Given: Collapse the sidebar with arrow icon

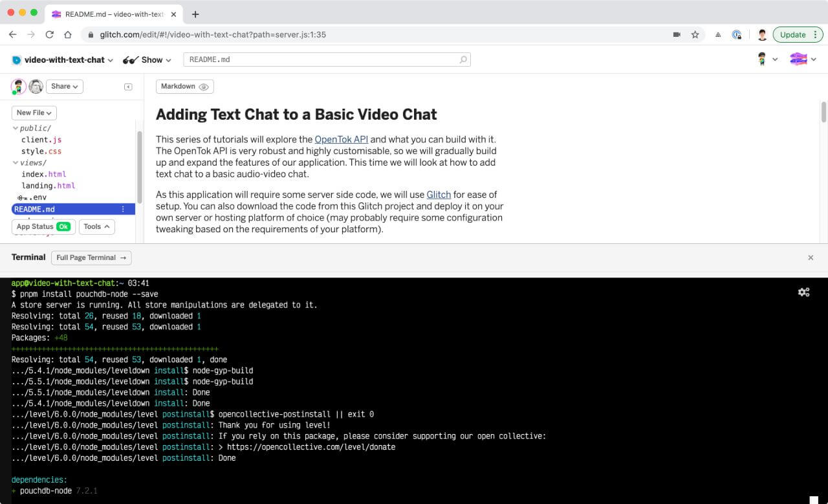Looking at the screenshot, I should coord(128,87).
